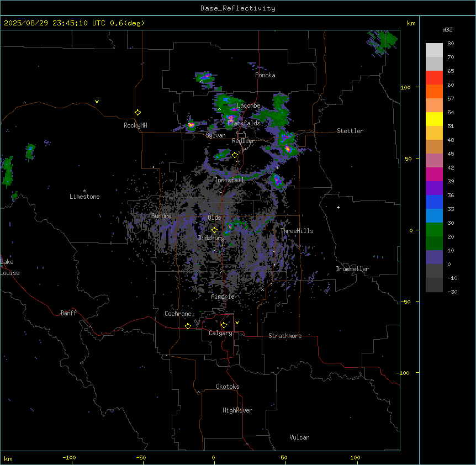The height and width of the screenshot is (465, 476).
Task: Click the white asterisk above Limestone label
Action: point(84,191)
